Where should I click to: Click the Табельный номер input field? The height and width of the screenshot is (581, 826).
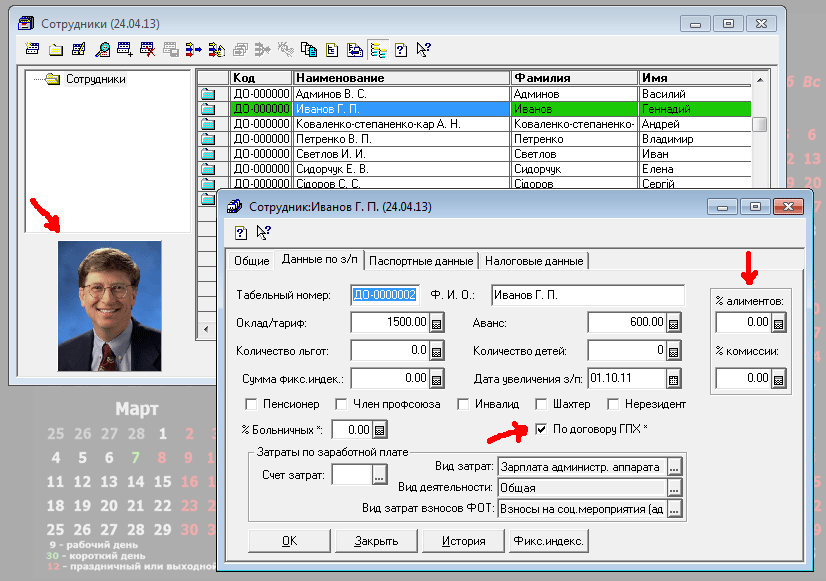(385, 295)
